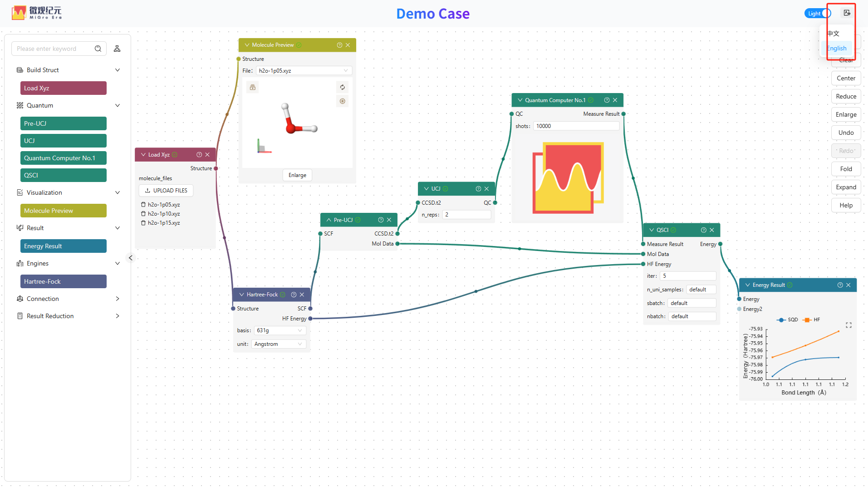Viewport: 868px width, 487px height.
Task: Click the fullscreen icon on Energy Result chart
Action: 848,325
